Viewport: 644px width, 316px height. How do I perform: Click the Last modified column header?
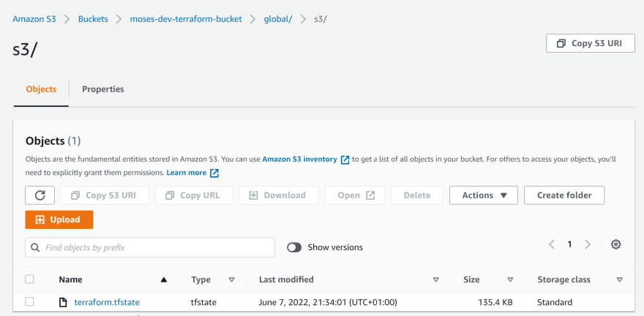(286, 280)
